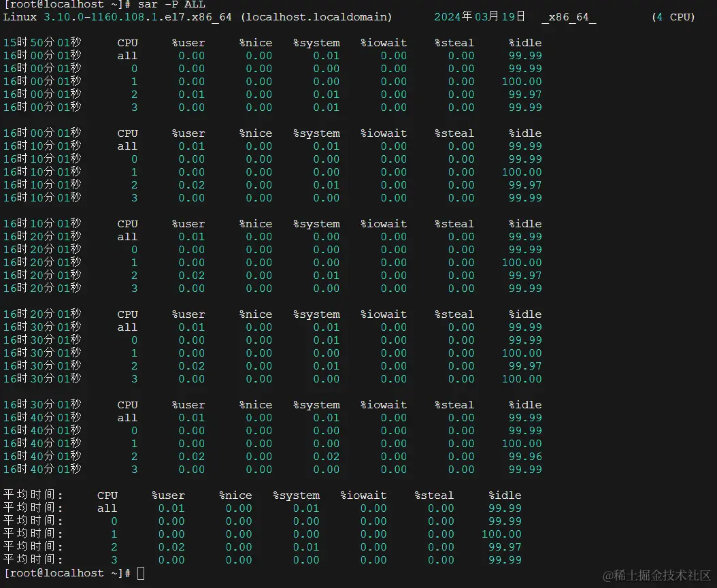
Task: Click the typed command "sar -P ALL"
Action: pyautogui.click(x=171, y=4)
